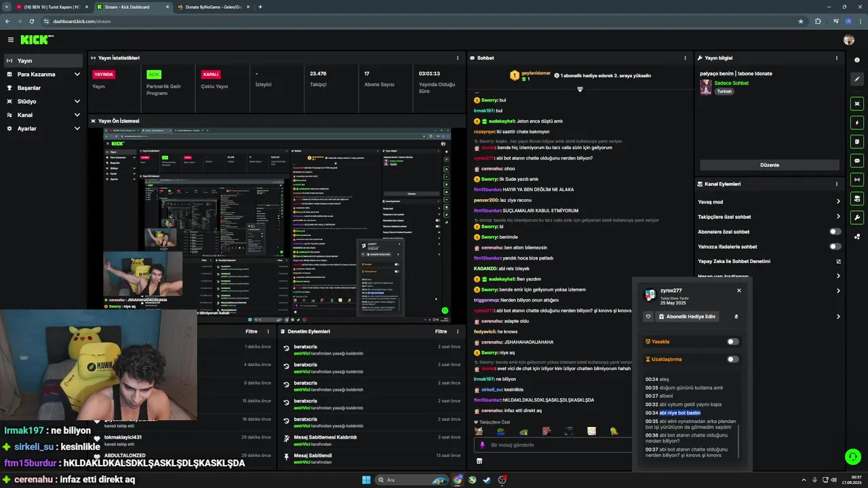
Task: Open a new browser tab
Action: (260, 7)
